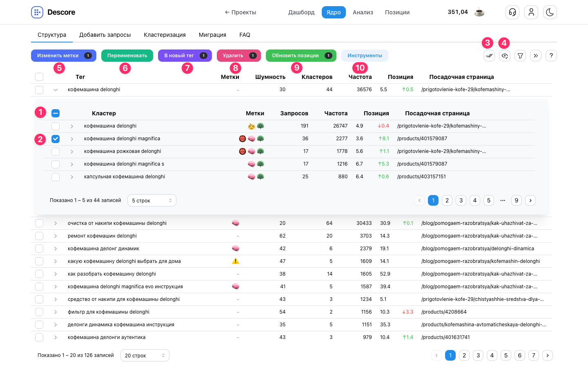Click the double-checkmark toolbar icon

(x=489, y=56)
